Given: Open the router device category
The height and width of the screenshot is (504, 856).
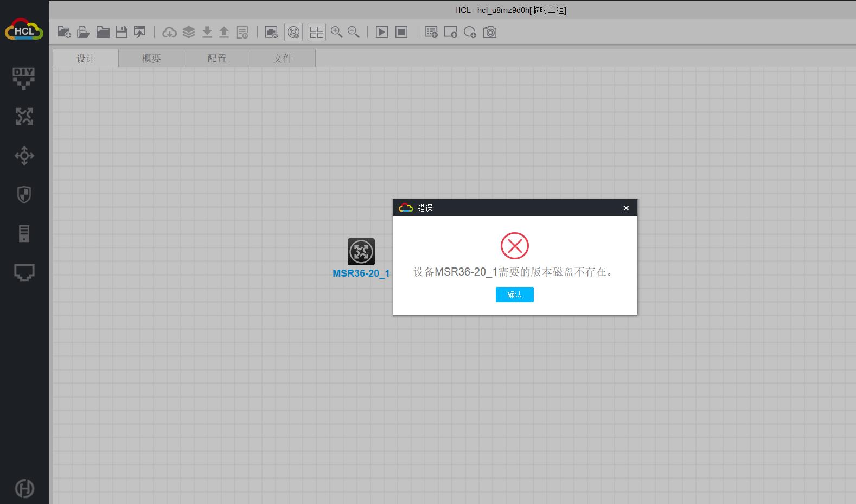Looking at the screenshot, I should [24, 117].
